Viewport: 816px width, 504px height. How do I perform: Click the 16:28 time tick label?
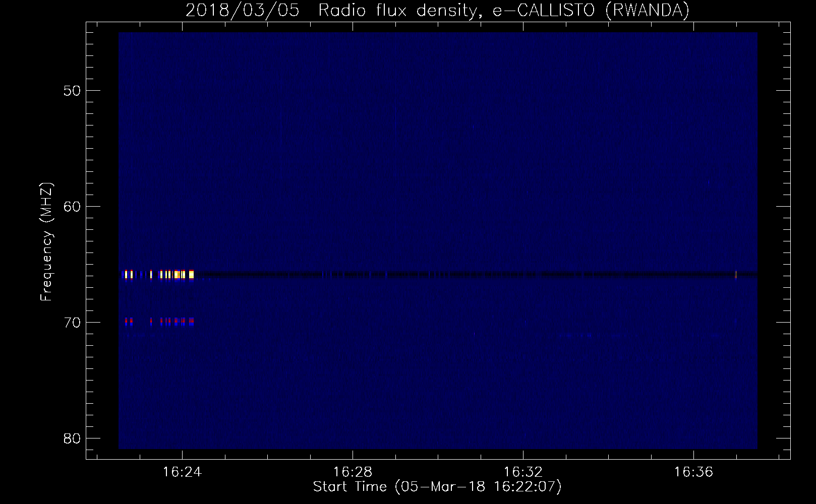point(353,472)
